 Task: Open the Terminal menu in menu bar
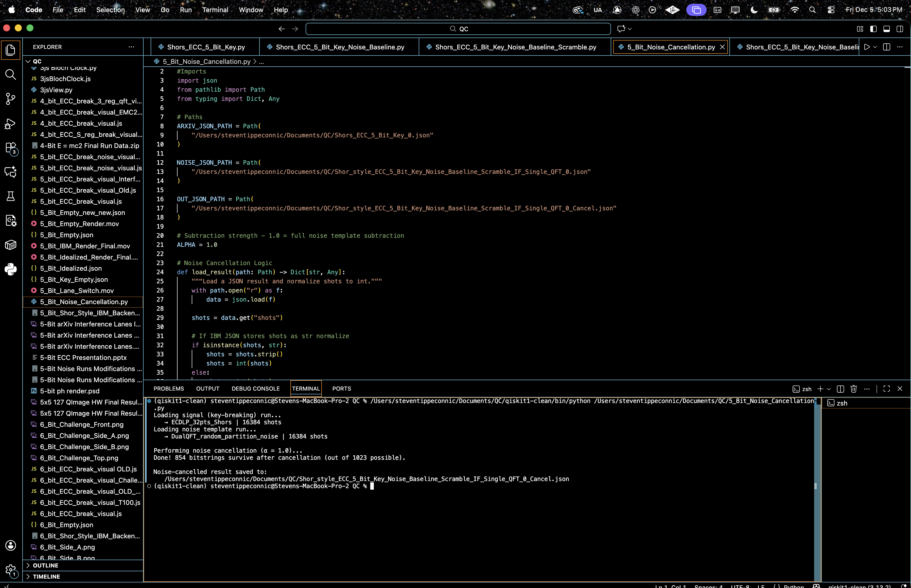click(215, 10)
